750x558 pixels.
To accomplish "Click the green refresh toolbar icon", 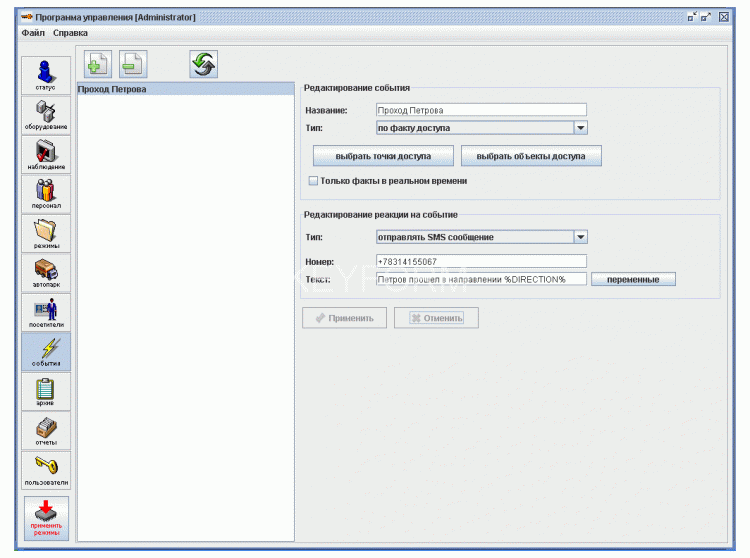I will click(x=204, y=65).
